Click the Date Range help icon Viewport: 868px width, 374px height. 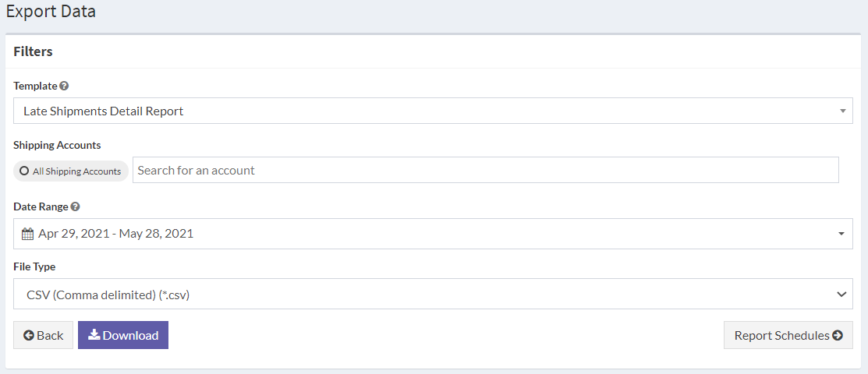click(75, 206)
